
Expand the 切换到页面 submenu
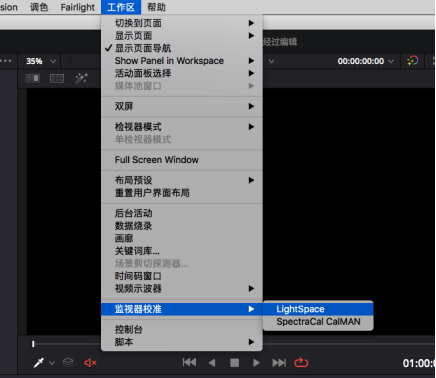(182, 23)
